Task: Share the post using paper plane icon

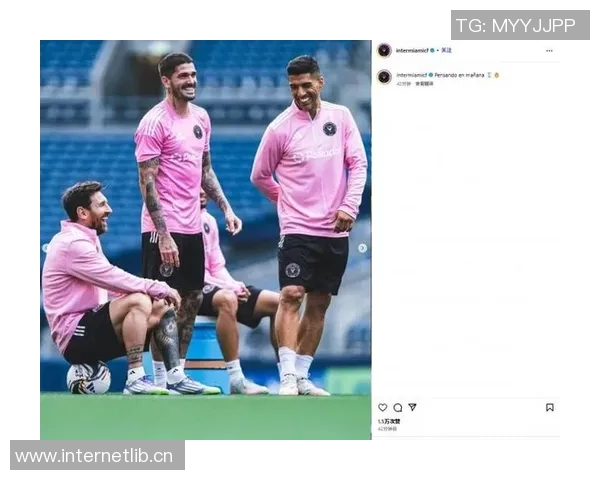Action: click(x=412, y=407)
